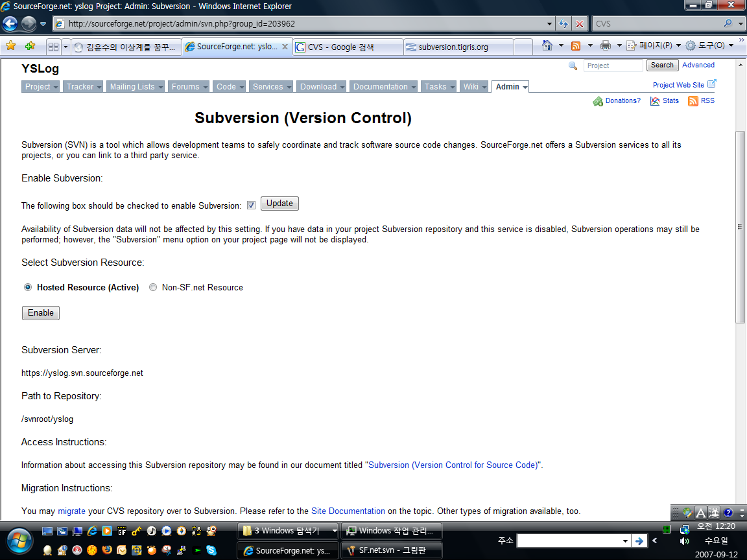
Task: Select the Non-SF.net Resource radio button
Action: pos(153,287)
